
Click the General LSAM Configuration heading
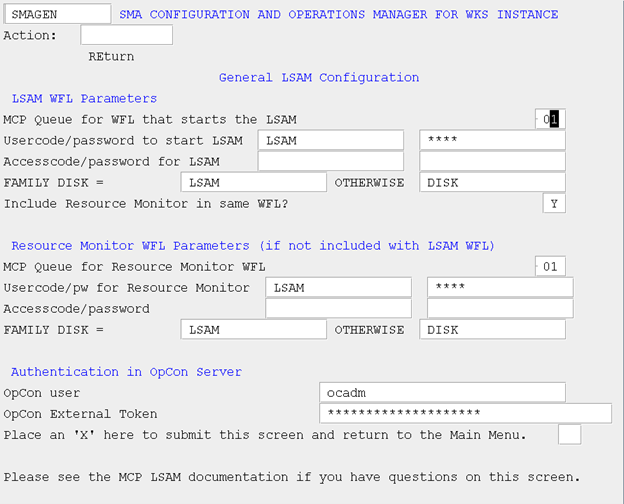coord(319,77)
